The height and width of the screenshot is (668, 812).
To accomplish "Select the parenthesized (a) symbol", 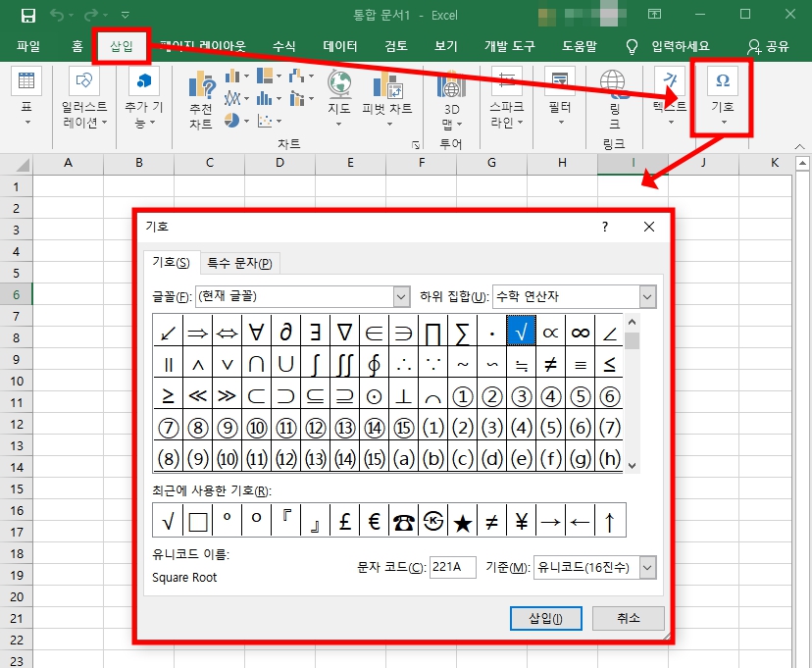I will pyautogui.click(x=403, y=458).
